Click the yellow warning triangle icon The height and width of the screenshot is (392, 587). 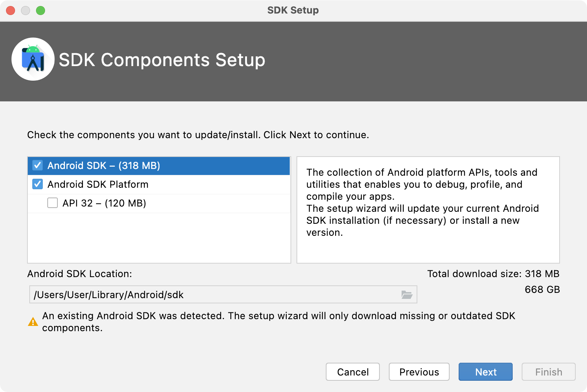33,322
